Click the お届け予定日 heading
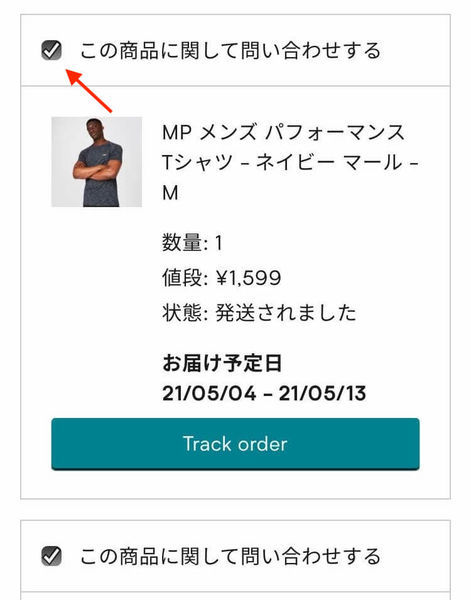Viewport: 471px width, 600px height. 222,363
